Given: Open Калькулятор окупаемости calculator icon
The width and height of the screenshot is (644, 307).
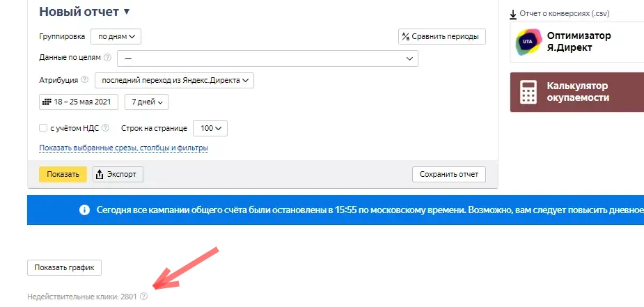Looking at the screenshot, I should pos(528,92).
